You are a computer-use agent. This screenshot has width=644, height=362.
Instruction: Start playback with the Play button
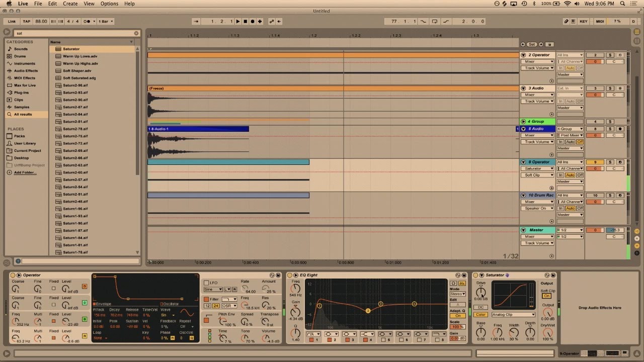tap(238, 21)
